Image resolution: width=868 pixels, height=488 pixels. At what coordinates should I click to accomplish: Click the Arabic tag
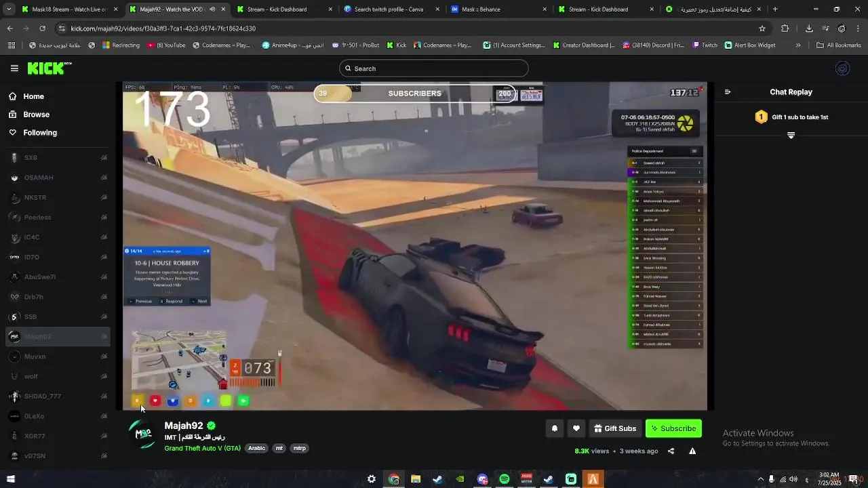tap(256, 448)
